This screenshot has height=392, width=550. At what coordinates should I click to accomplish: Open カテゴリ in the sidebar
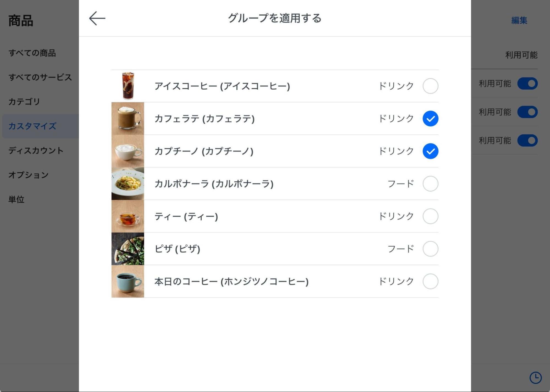pos(24,101)
